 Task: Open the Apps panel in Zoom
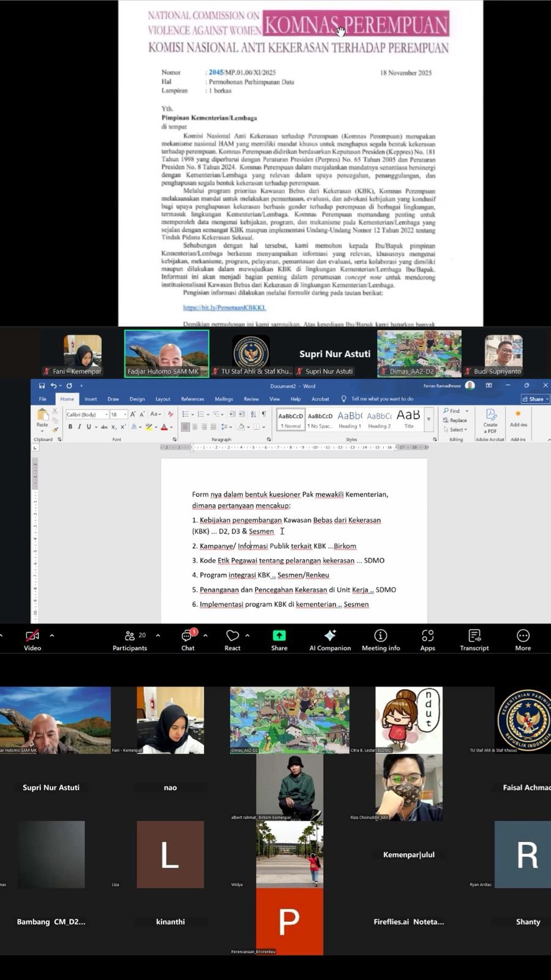427,639
